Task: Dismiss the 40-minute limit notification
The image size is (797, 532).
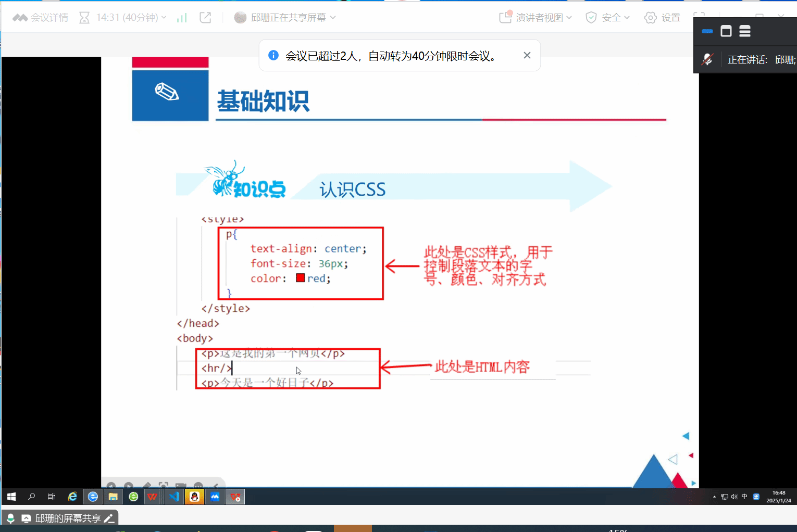Action: pyautogui.click(x=527, y=55)
